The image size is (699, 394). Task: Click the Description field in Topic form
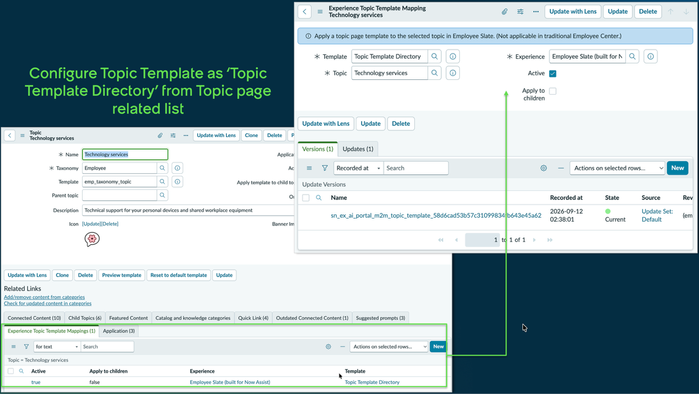coord(189,210)
